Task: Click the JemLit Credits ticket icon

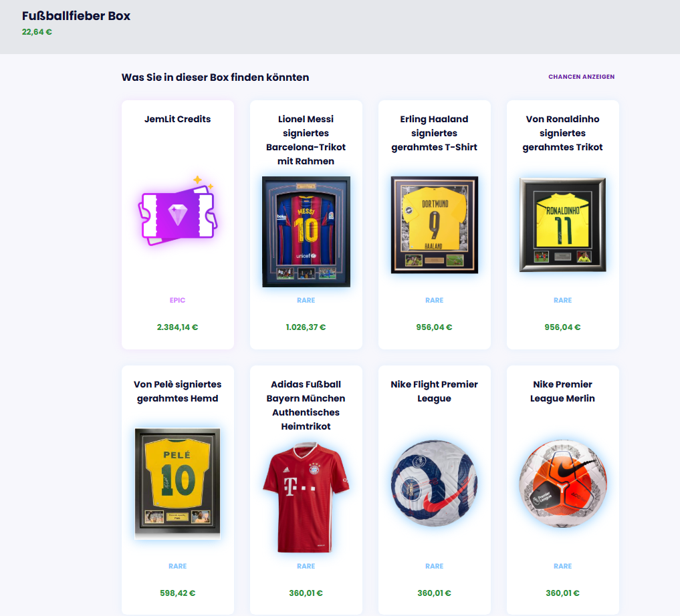Action: pos(177,211)
